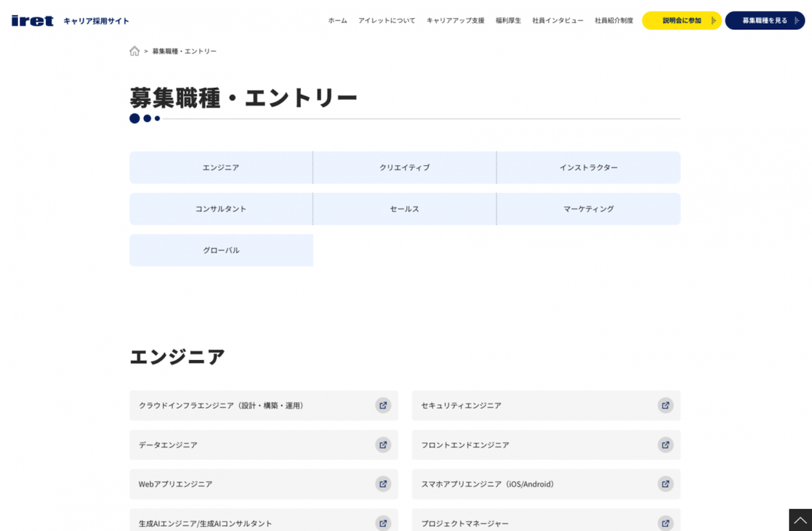The height and width of the screenshot is (531, 812).
Task: Open the external link icon for セキュリティエンジニア
Action: point(665,405)
